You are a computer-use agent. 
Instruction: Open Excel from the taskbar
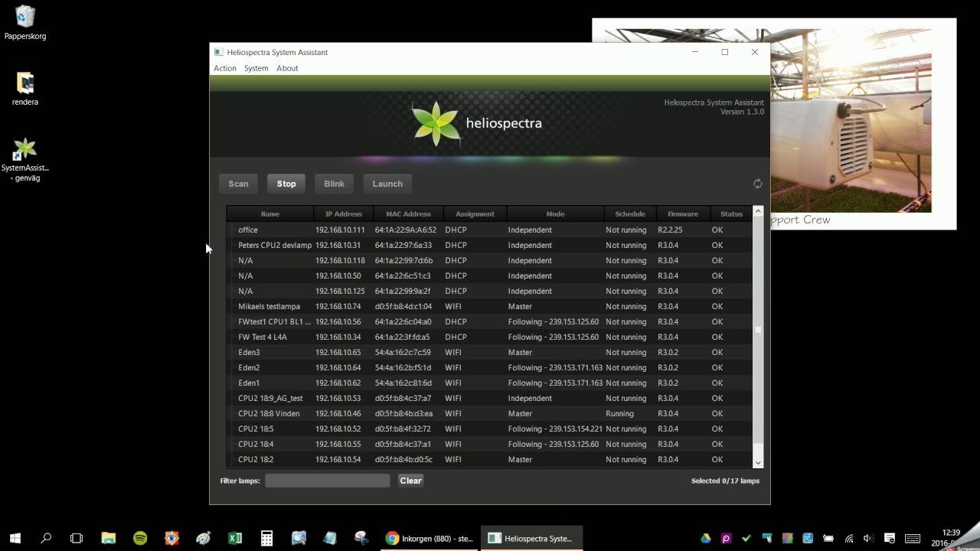click(235, 538)
